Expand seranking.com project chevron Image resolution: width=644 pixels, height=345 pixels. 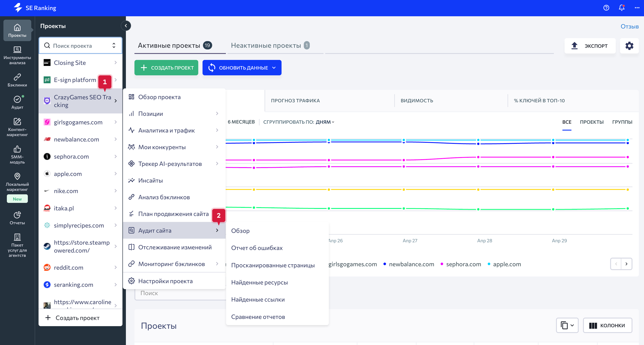tap(115, 284)
